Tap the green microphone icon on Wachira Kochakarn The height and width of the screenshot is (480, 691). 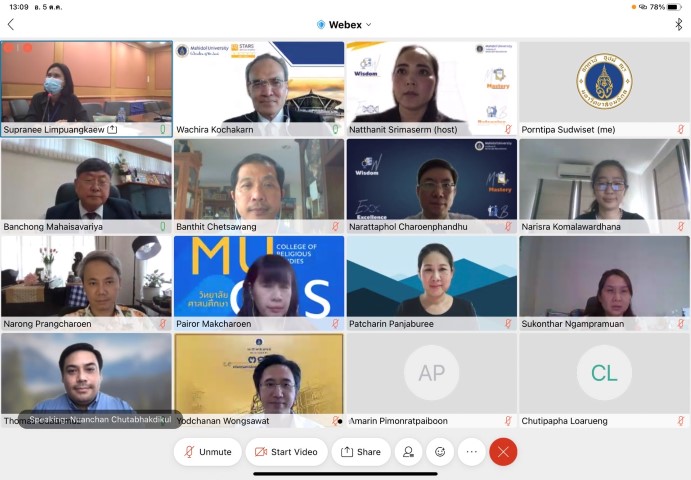336,129
